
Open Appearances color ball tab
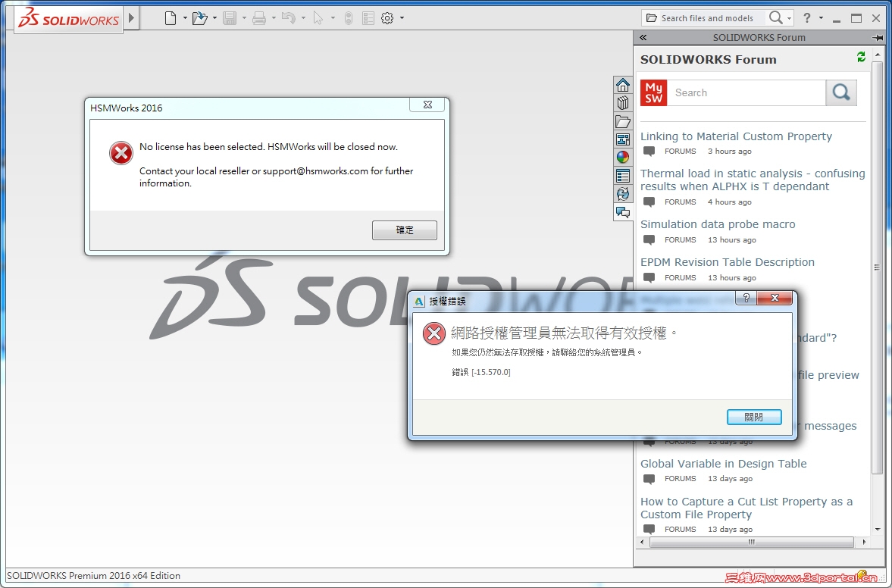point(623,158)
